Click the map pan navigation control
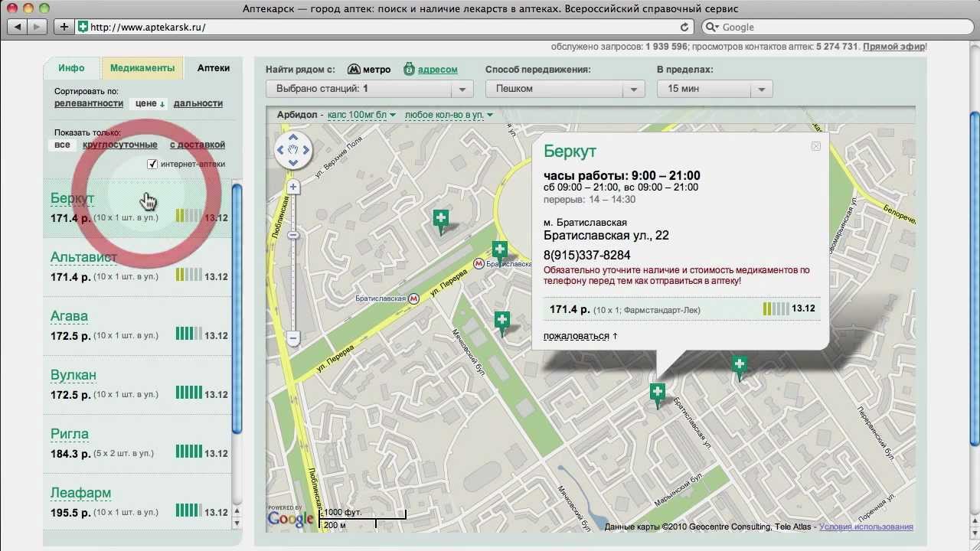The image size is (980, 551). pos(293,150)
